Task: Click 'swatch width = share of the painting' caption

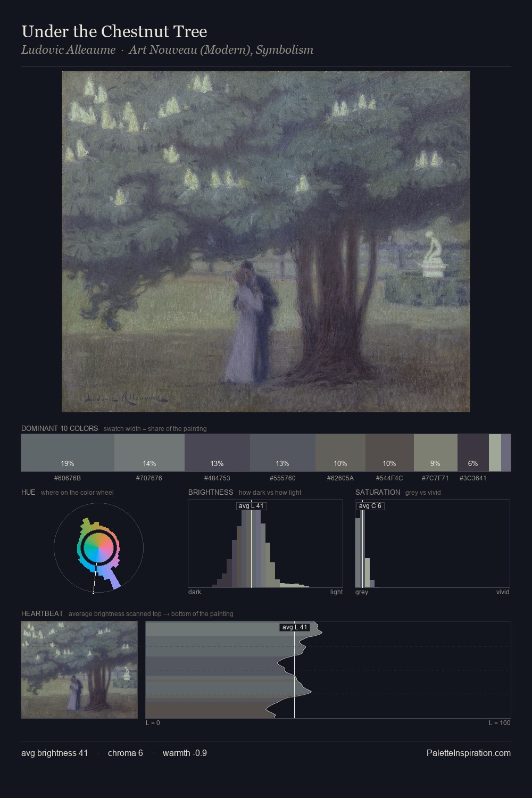Action: tap(155, 429)
